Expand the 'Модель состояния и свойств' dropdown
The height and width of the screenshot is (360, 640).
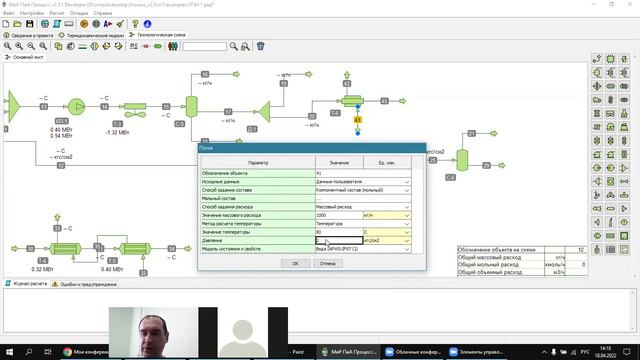pyautogui.click(x=407, y=249)
